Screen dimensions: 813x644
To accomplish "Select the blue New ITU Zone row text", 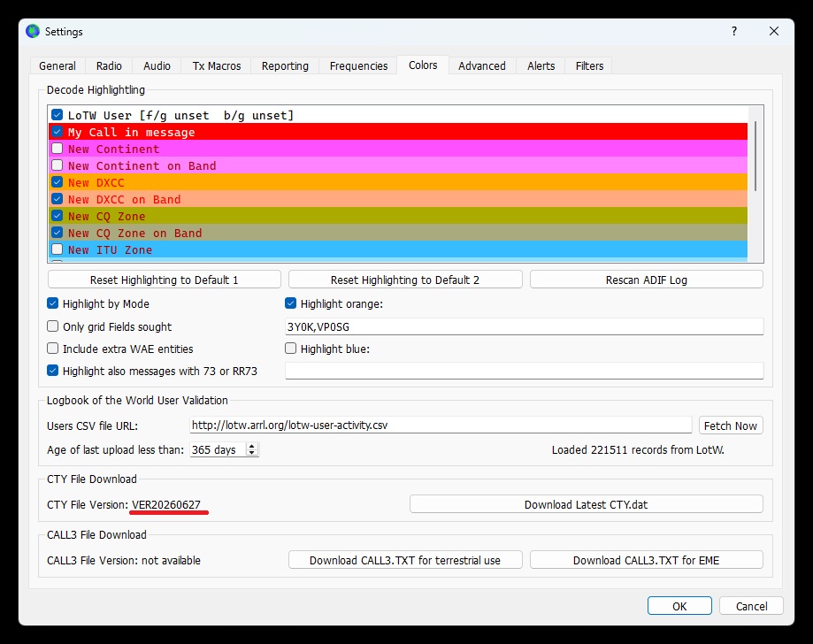I will point(110,250).
